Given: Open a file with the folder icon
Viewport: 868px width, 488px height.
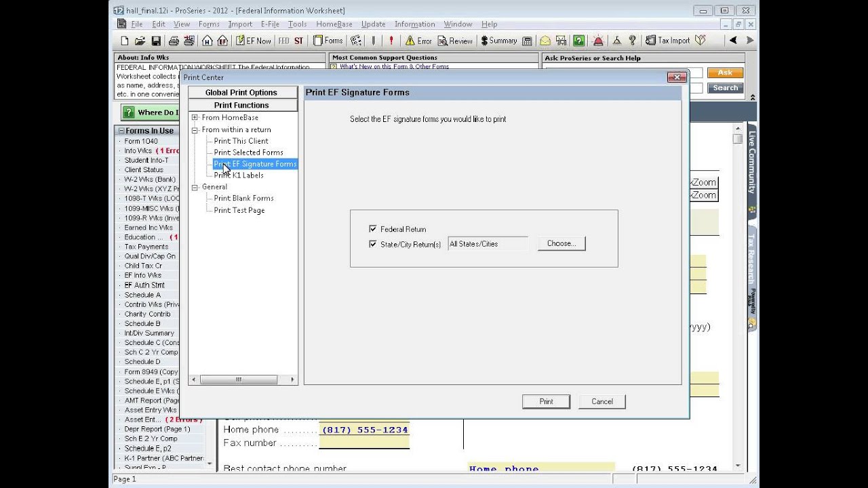Looking at the screenshot, I should pyautogui.click(x=140, y=41).
